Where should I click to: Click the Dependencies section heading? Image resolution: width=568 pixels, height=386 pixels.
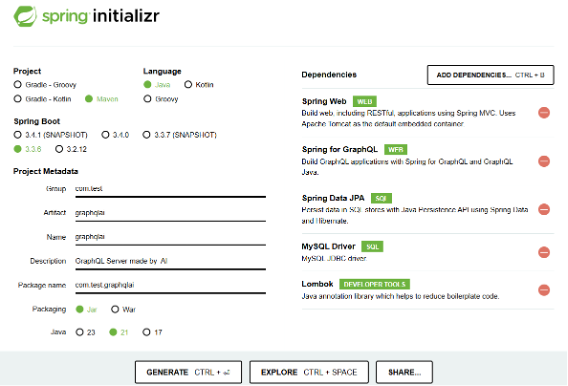pos(329,75)
